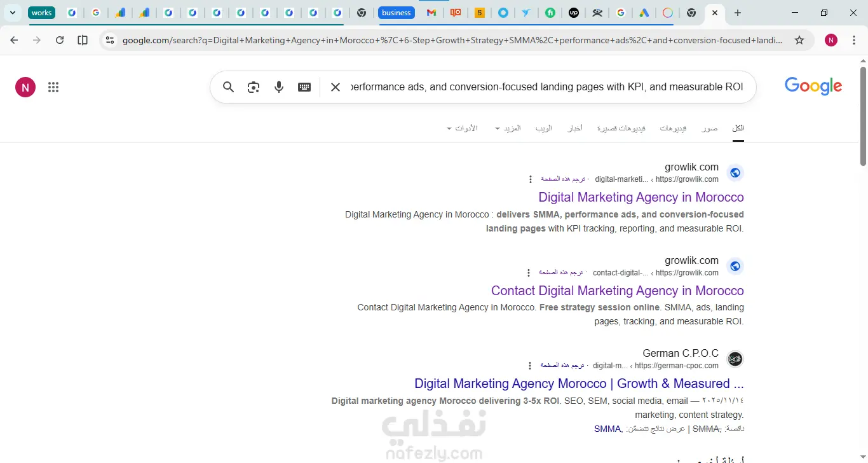Click the German C.P.O.C site favicon
Image resolution: width=868 pixels, height=463 pixels.
[735, 359]
